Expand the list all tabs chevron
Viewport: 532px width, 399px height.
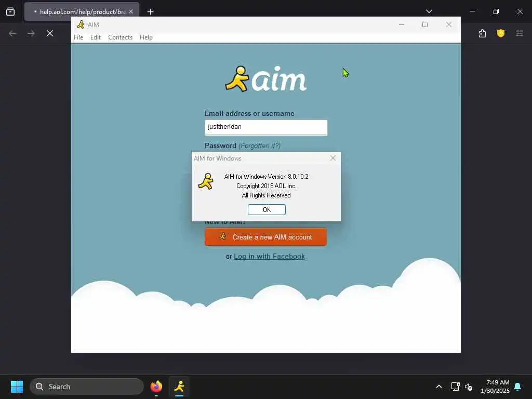point(429,11)
